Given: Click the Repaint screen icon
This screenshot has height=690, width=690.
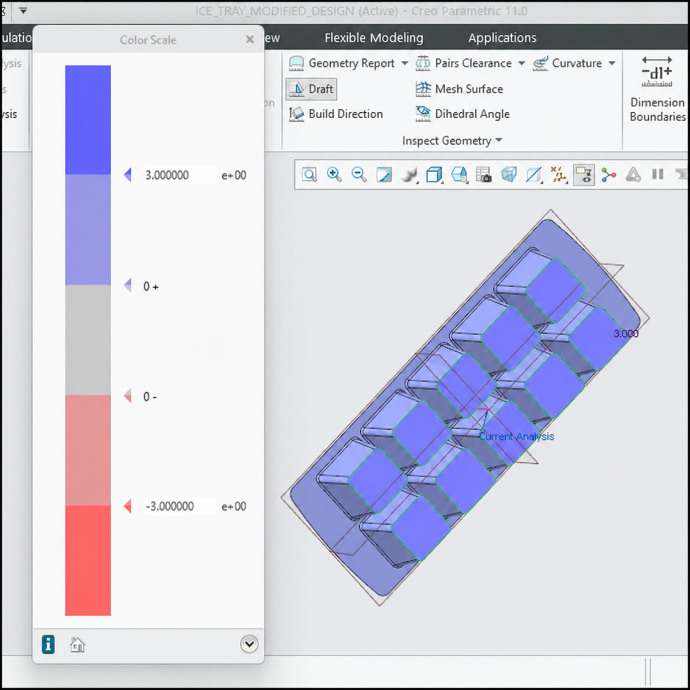Looking at the screenshot, I should click(384, 175).
